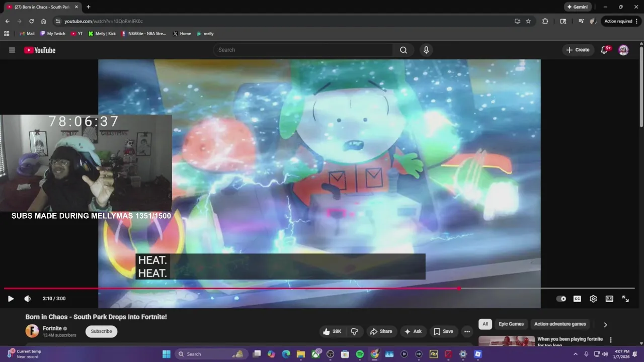Open the Chrome home page button

click(x=43, y=21)
